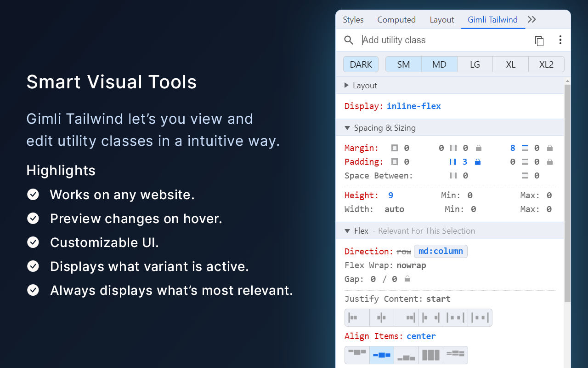
Task: Set Justify Content to center icon
Action: (x=382, y=317)
